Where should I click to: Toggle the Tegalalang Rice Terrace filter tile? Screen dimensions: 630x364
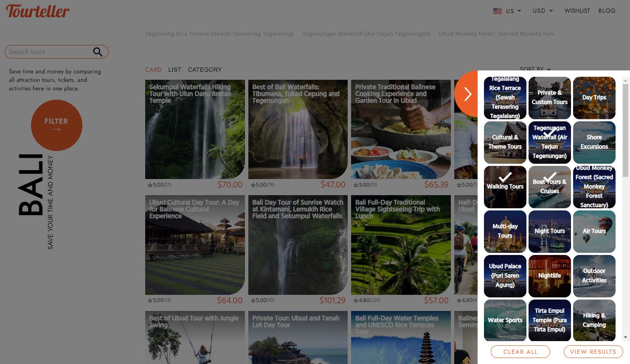click(x=505, y=98)
